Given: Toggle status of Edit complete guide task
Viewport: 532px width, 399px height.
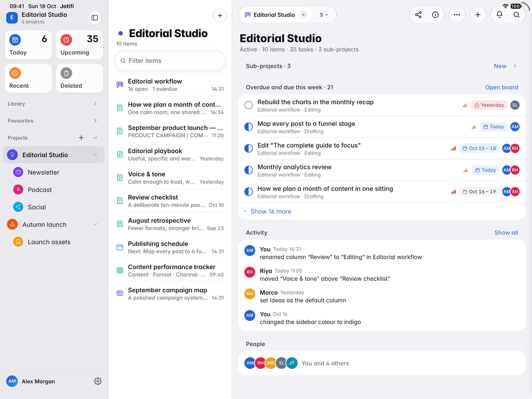Looking at the screenshot, I should click(249, 149).
